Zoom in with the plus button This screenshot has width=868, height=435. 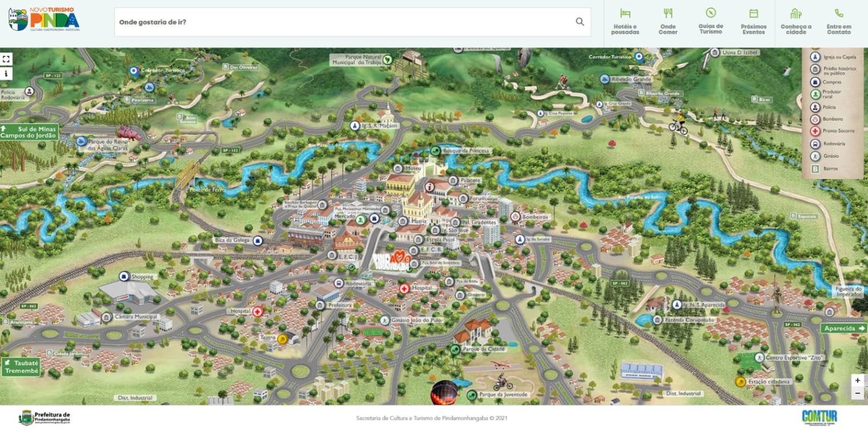pos(857,380)
